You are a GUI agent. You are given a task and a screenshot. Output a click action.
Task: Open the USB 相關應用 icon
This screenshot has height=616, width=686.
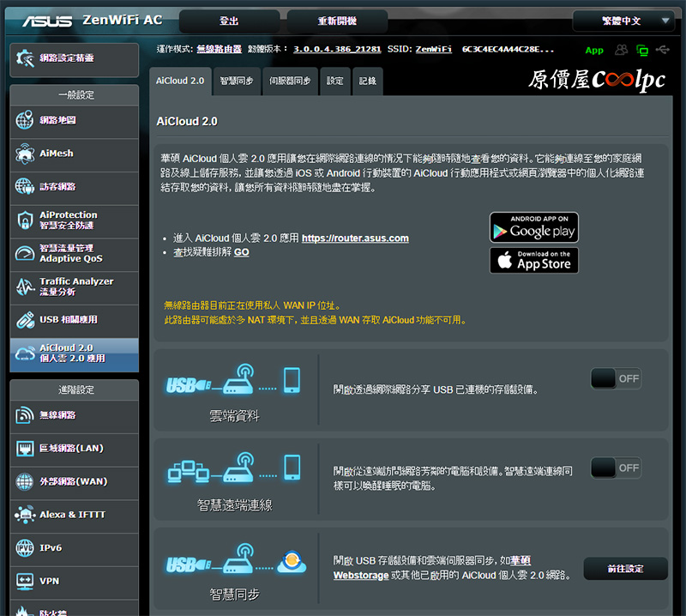25,320
